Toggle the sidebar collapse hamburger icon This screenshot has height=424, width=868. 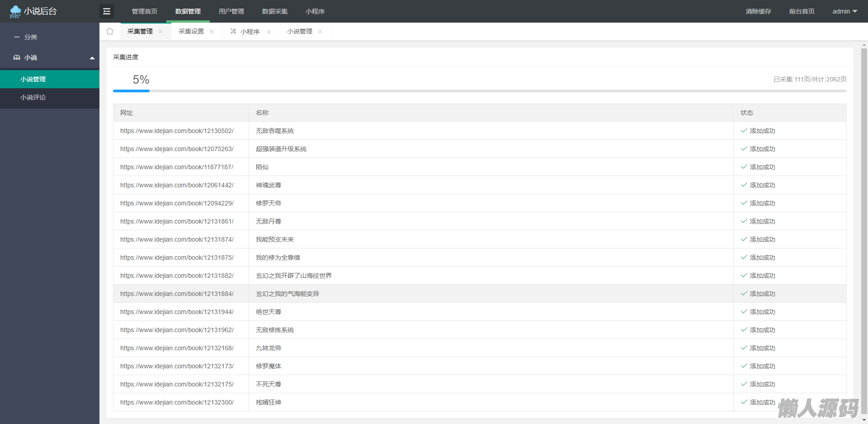click(x=107, y=11)
